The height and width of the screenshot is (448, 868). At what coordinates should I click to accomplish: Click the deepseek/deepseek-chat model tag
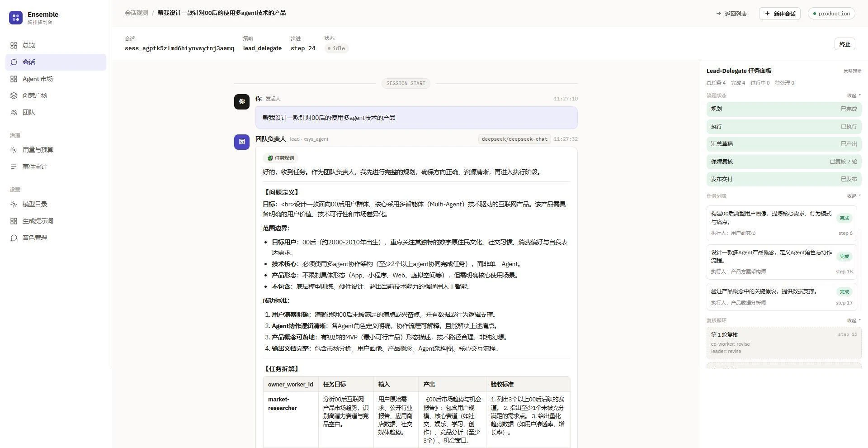pyautogui.click(x=514, y=139)
